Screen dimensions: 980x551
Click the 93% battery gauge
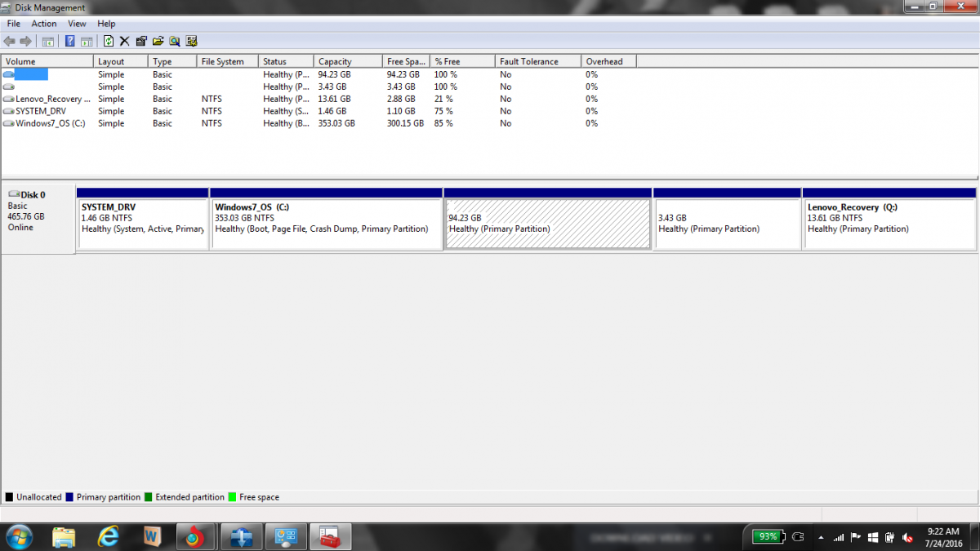(768, 536)
